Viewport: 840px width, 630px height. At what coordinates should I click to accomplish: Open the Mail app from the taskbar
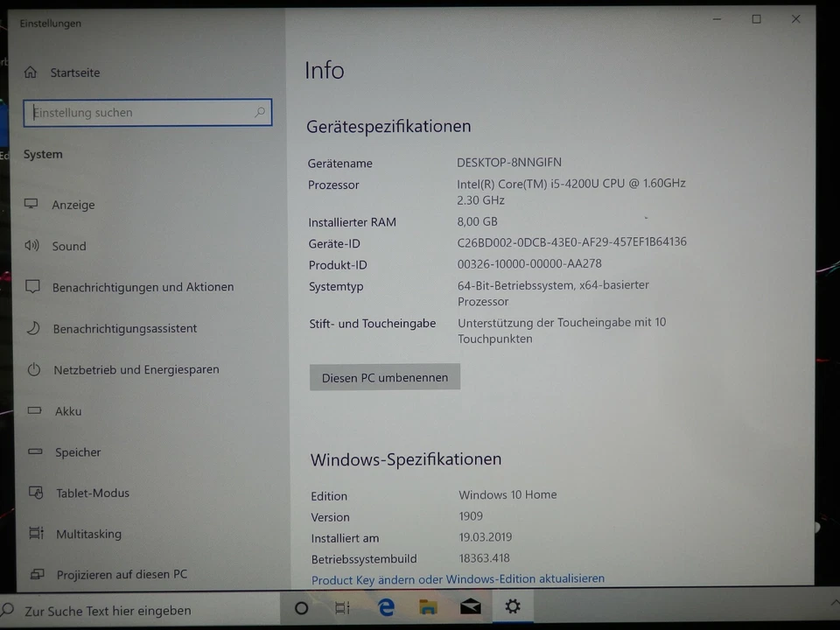(470, 606)
